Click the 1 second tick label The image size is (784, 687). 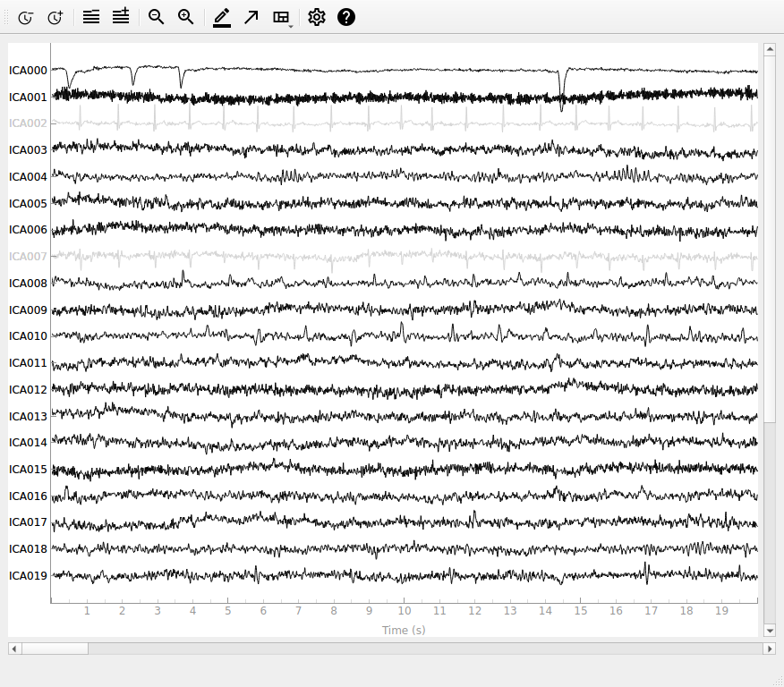[87, 611]
